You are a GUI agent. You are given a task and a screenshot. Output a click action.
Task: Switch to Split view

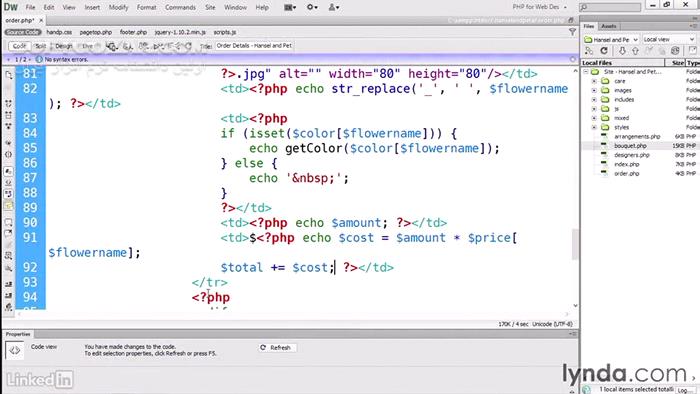click(41, 46)
